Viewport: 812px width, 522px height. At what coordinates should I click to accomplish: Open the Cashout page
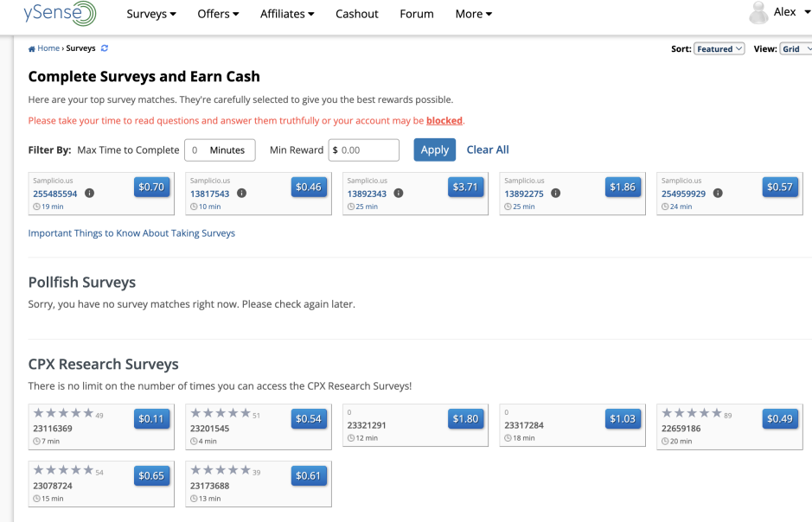357,14
